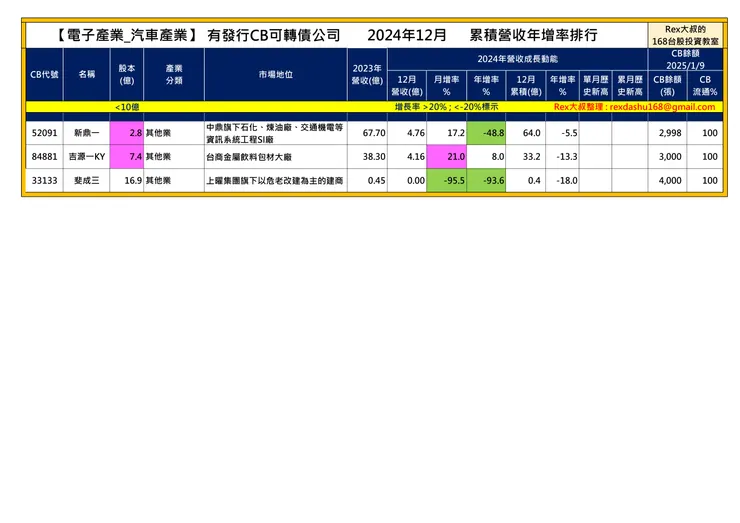Click the 市場地位 column header
Image resolution: width=740 pixels, height=523 pixels.
click(276, 75)
